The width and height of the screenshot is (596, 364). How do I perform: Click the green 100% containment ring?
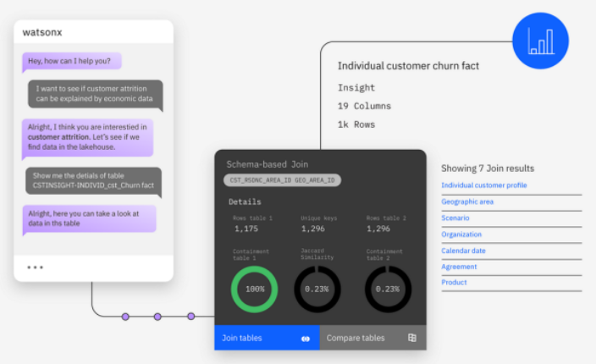tap(255, 290)
